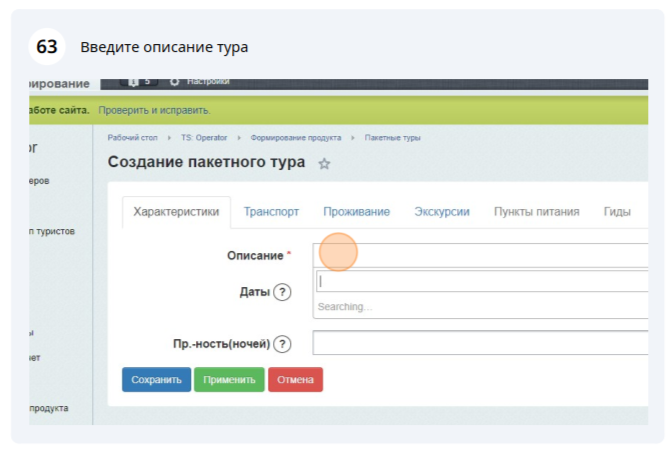
Task: Open Пакетные туры breadcrumb link
Action: click(x=392, y=138)
